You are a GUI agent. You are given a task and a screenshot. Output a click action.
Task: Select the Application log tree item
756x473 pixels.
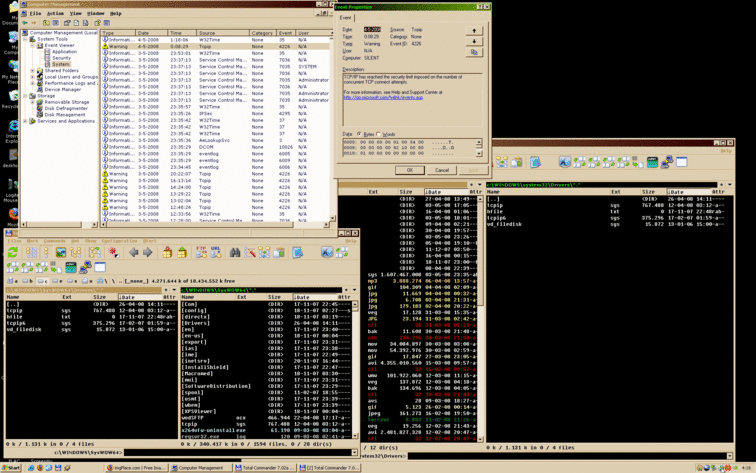click(64, 52)
